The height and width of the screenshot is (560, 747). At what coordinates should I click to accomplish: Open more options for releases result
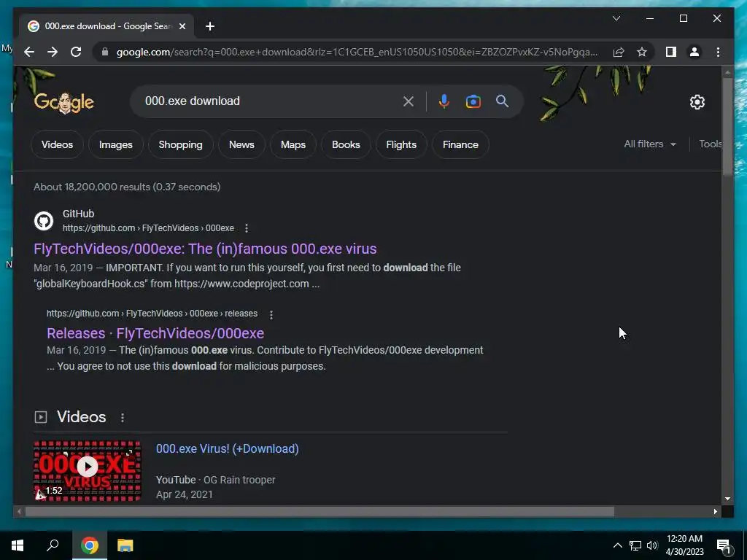271,314
